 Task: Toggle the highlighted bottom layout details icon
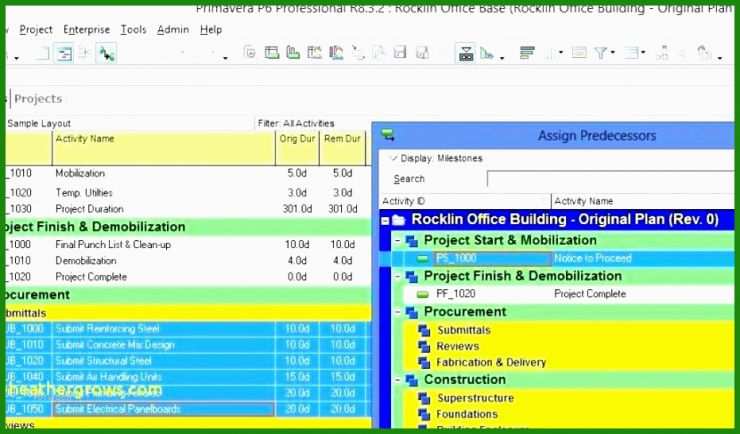[x=466, y=53]
